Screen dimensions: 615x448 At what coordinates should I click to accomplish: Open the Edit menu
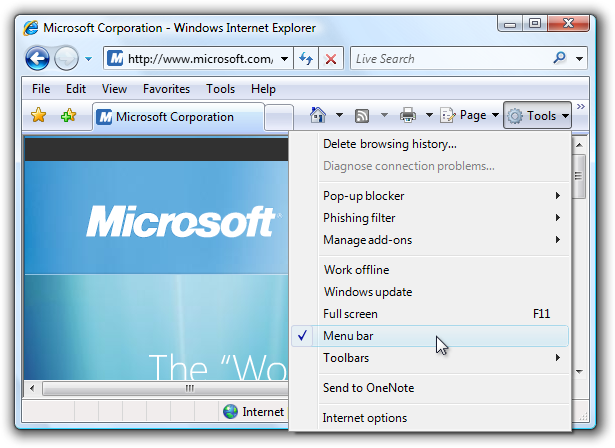click(x=76, y=89)
